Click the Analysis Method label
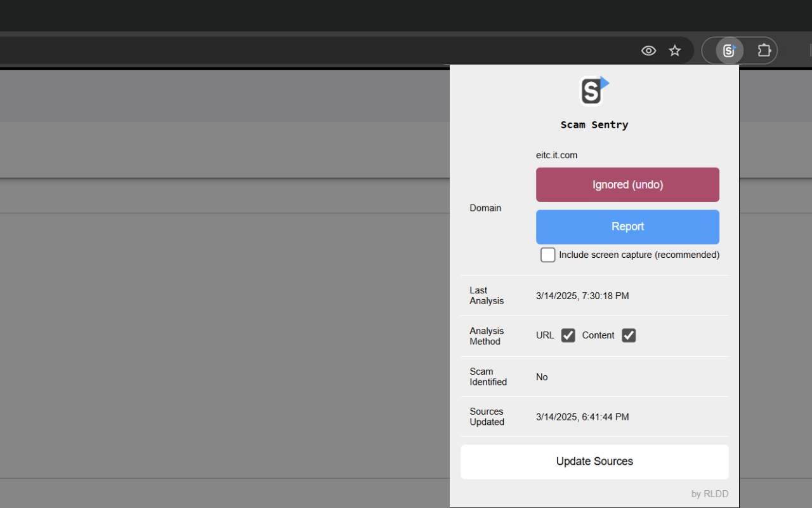The image size is (812, 508). [487, 336]
